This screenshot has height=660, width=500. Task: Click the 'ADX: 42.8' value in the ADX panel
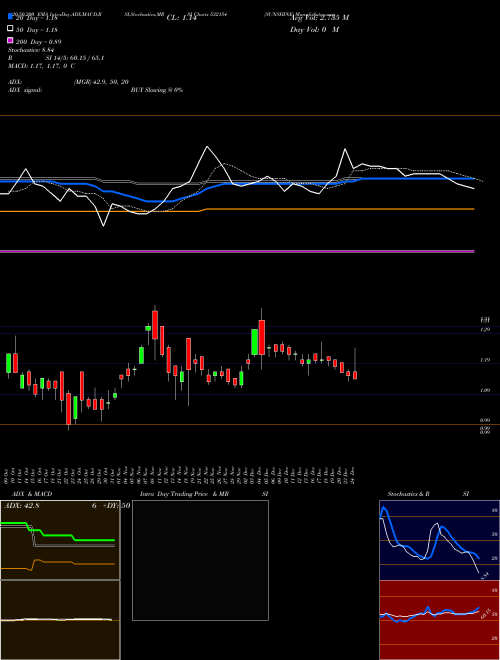click(21, 506)
